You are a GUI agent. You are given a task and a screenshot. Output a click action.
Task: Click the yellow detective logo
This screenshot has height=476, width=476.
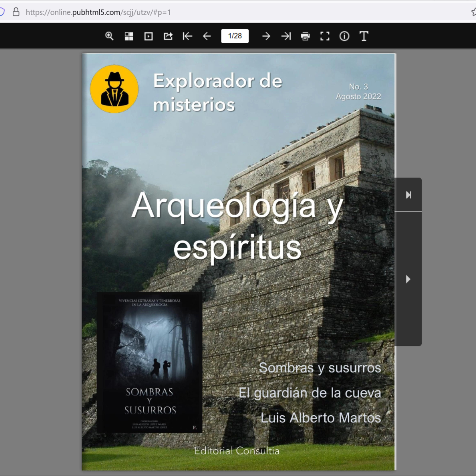(x=114, y=89)
